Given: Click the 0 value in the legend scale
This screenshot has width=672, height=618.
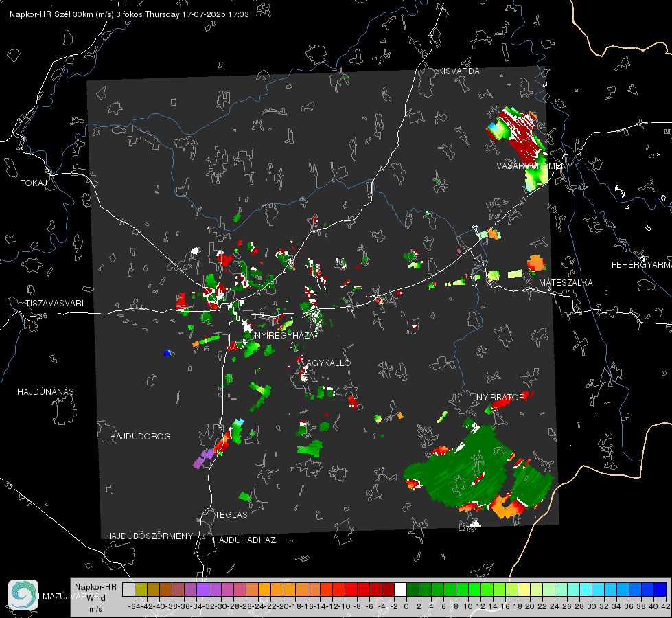Looking at the screenshot, I should tap(406, 606).
